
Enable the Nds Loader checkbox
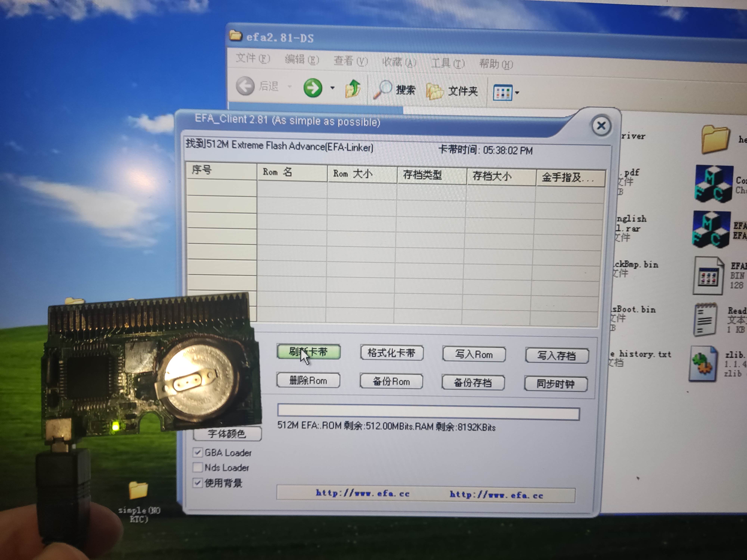pyautogui.click(x=197, y=467)
